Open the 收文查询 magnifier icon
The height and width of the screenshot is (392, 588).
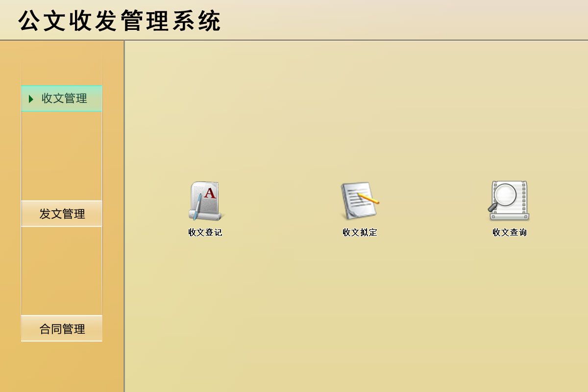click(509, 201)
